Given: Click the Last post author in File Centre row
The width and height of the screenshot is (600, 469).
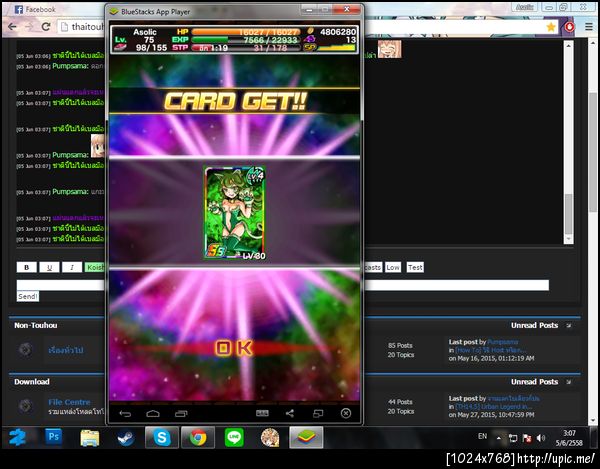Looking at the screenshot, I should pos(514,398).
